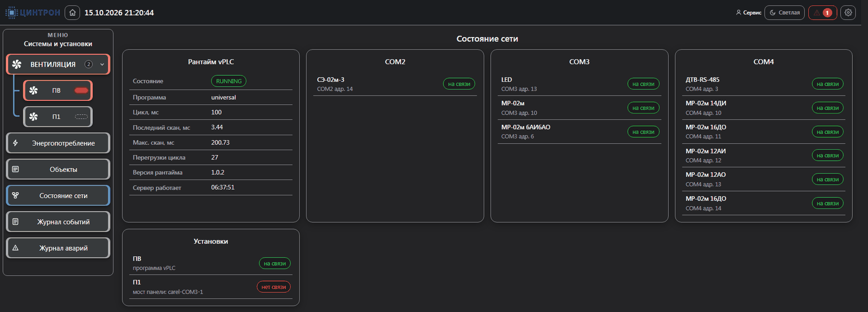The image size is (868, 312).
Task: Click the date and time display
Action: (119, 12)
